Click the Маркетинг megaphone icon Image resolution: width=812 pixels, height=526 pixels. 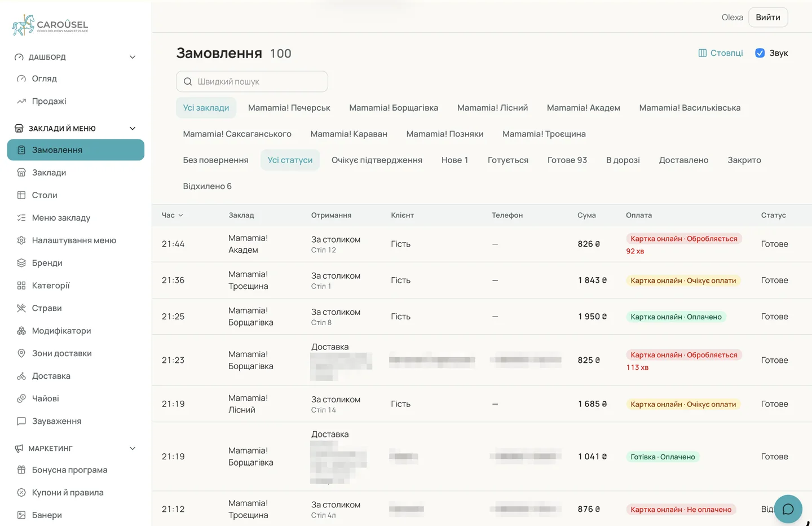(x=19, y=448)
